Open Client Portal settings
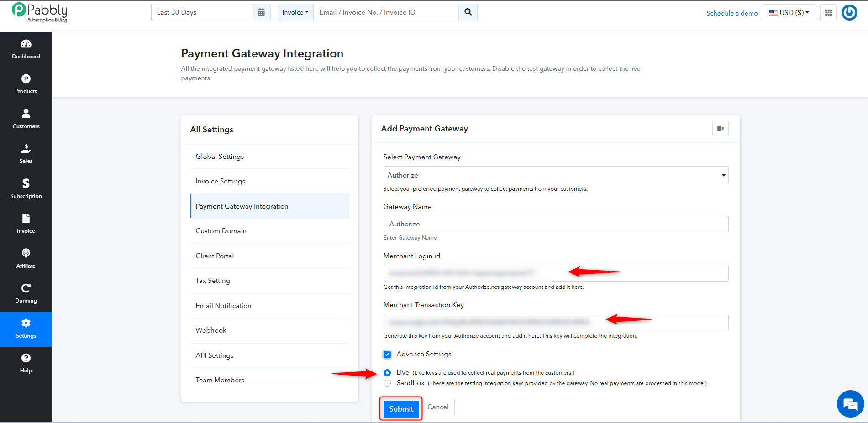 click(270, 256)
